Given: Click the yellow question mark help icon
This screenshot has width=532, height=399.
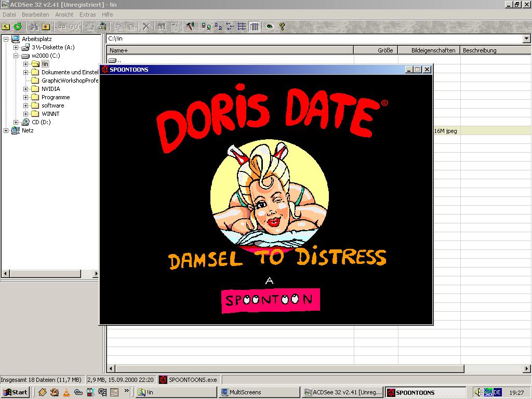Looking at the screenshot, I should 282,26.
